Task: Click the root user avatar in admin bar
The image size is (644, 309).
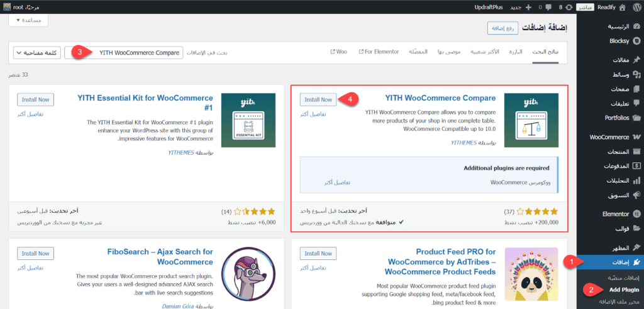Action: [6, 8]
